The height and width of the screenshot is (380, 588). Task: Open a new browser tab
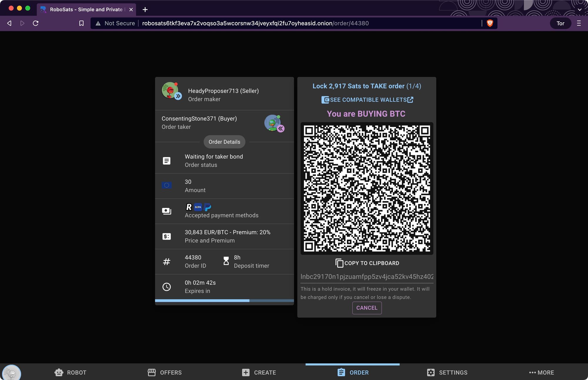tap(145, 9)
